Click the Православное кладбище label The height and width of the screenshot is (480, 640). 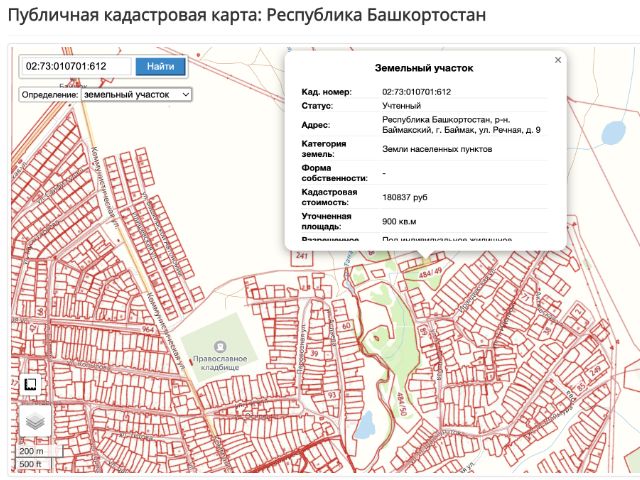pyautogui.click(x=220, y=363)
